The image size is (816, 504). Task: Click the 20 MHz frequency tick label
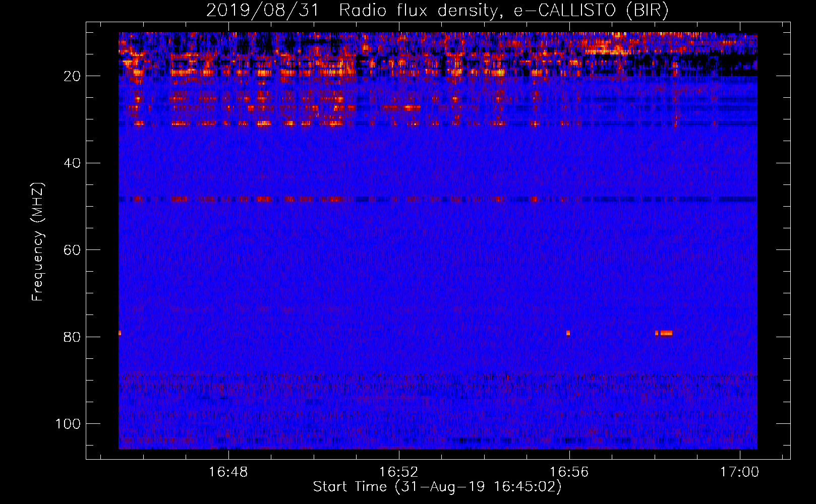[x=72, y=76]
